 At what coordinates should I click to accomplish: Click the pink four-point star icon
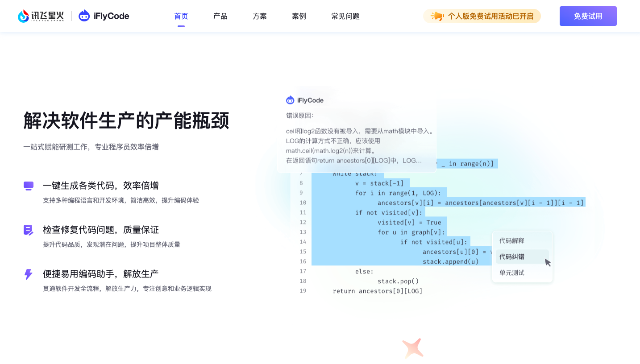(x=412, y=348)
